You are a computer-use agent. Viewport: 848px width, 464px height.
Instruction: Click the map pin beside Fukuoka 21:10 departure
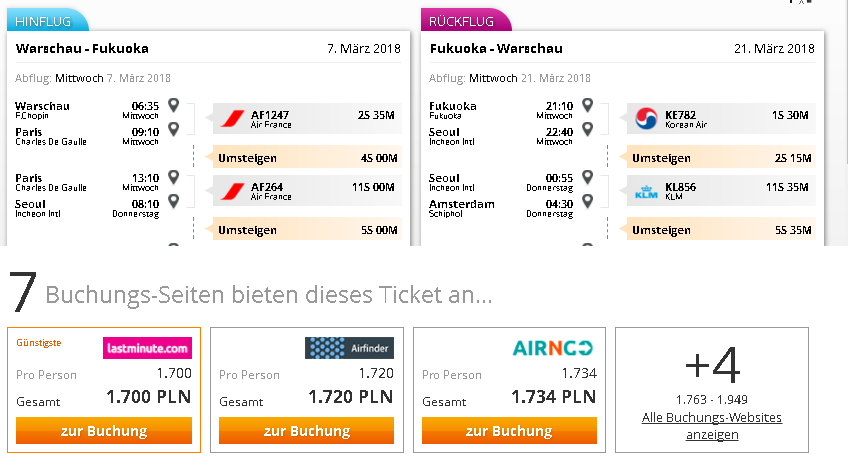pyautogui.click(x=588, y=105)
